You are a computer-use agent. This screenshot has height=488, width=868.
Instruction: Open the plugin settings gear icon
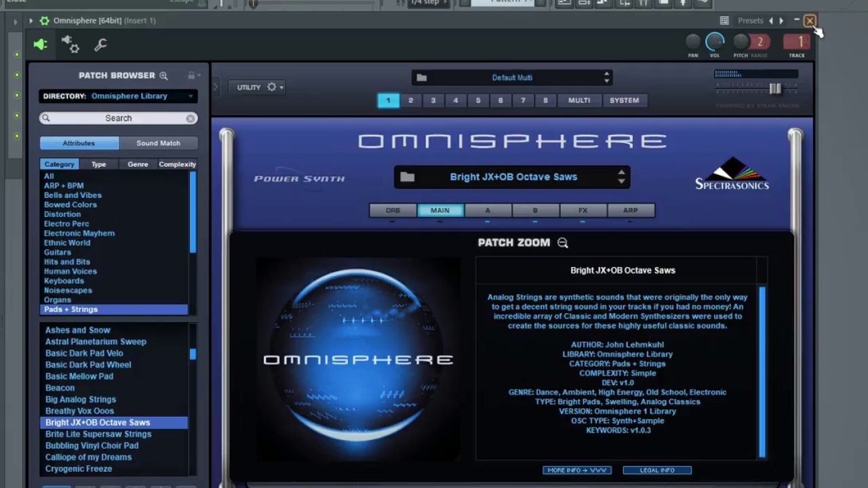(x=71, y=45)
